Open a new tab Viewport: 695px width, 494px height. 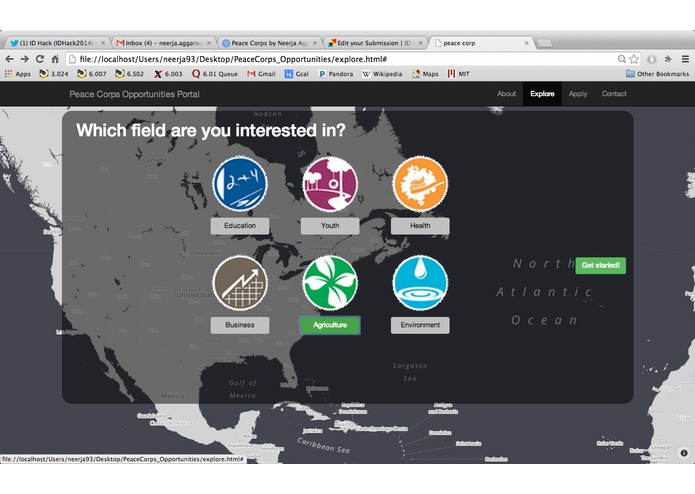click(545, 43)
